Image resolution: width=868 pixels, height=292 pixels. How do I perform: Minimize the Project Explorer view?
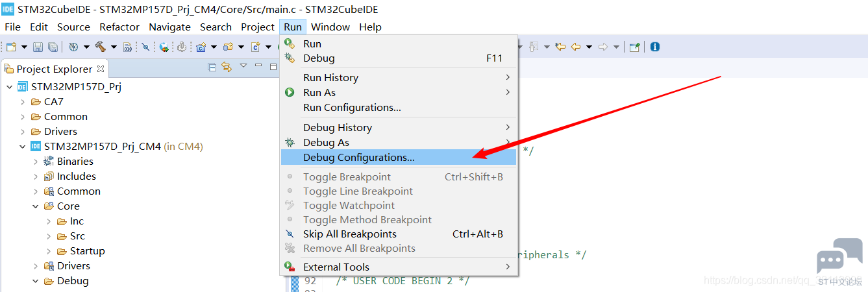click(x=258, y=65)
